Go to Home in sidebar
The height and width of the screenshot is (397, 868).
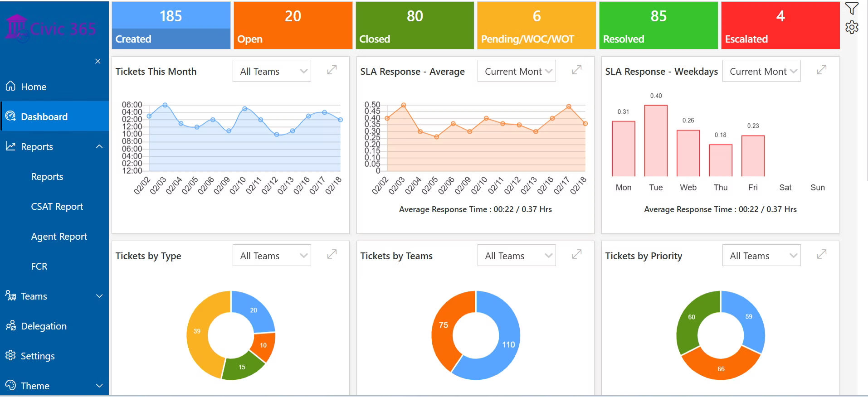(x=54, y=87)
